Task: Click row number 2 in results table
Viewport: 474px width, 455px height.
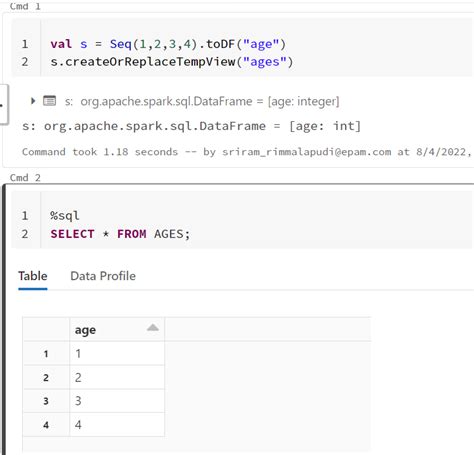Action: [46, 378]
